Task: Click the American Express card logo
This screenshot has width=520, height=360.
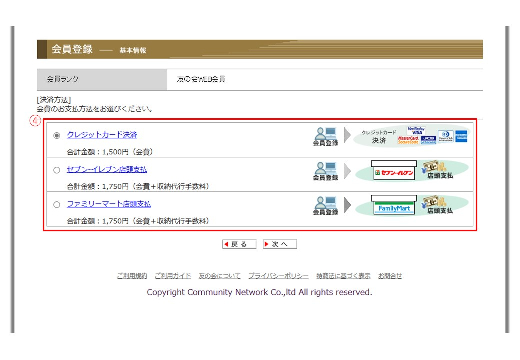Action: tap(461, 136)
